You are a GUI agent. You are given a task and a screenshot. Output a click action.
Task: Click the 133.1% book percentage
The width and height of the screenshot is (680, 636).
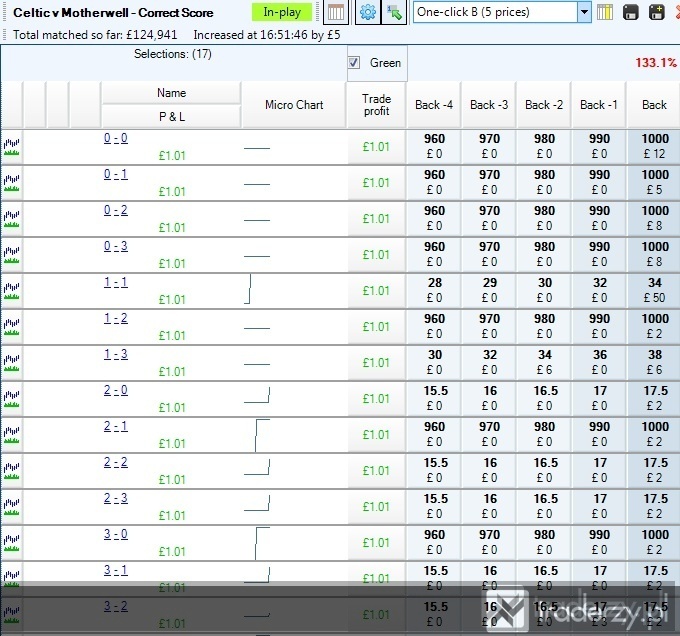(656, 63)
